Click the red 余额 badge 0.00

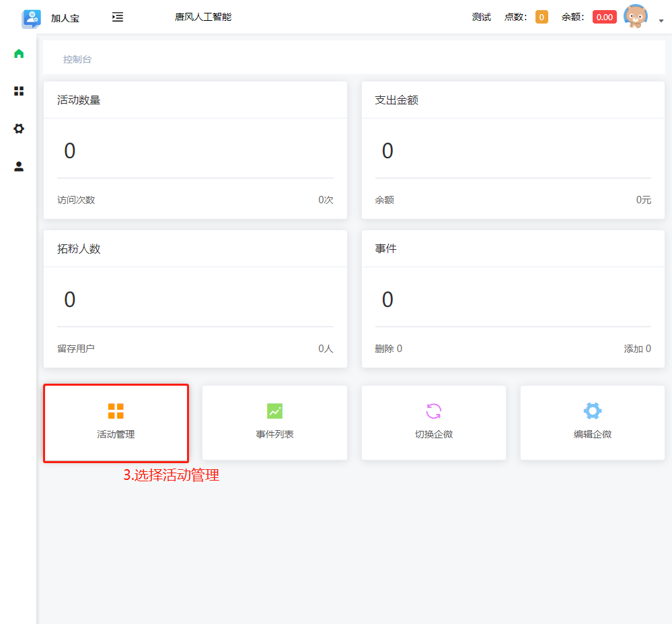(x=605, y=17)
